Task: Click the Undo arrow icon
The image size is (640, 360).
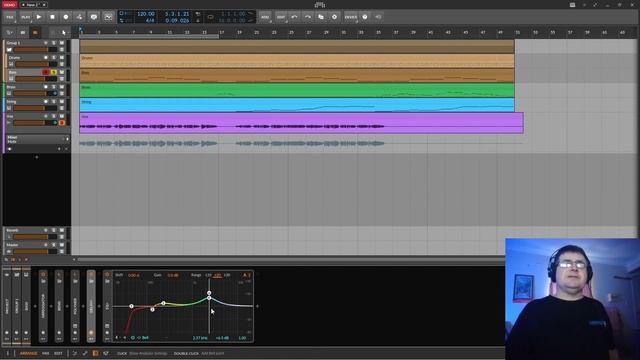Action: click(294, 17)
